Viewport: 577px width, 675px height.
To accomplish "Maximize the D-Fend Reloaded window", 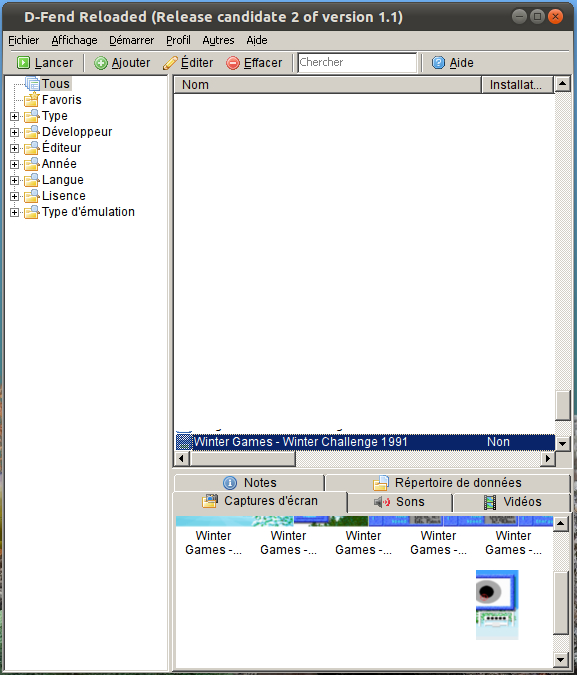I will pyautogui.click(x=537, y=17).
